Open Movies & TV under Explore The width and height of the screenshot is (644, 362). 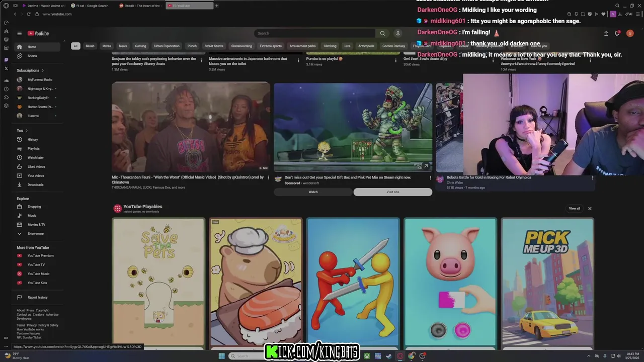click(x=37, y=225)
